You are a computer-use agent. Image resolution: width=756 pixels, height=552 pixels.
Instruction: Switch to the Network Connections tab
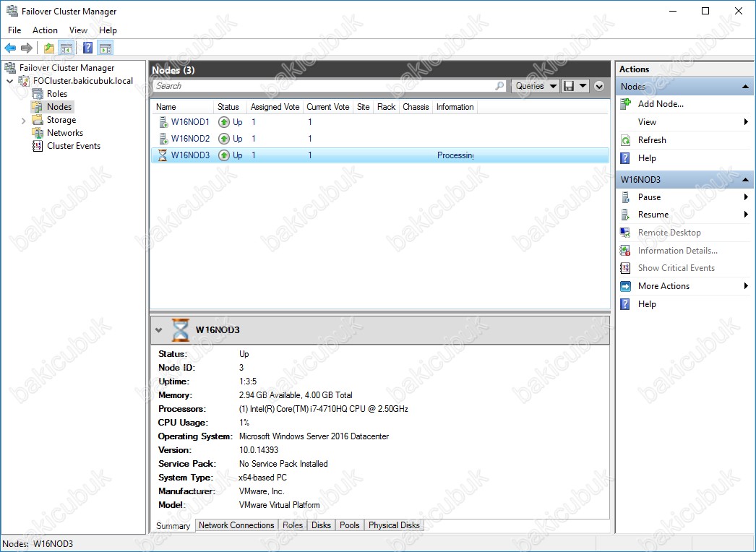236,525
